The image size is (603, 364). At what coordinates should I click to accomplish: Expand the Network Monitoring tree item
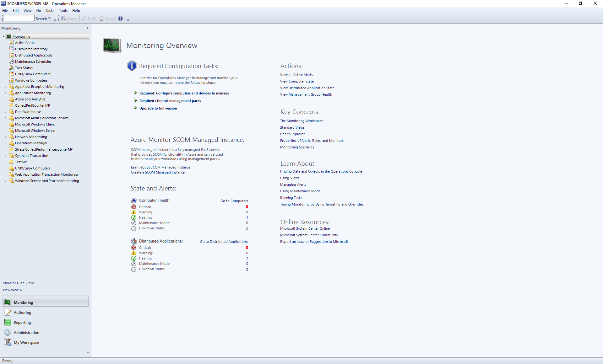point(4,137)
